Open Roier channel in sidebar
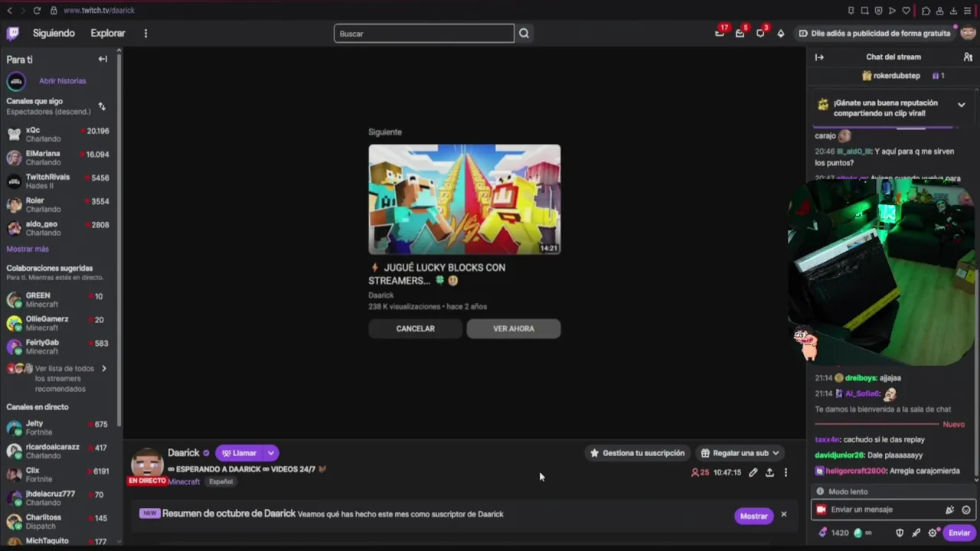Viewport: 980px width, 551px height. tap(58, 205)
